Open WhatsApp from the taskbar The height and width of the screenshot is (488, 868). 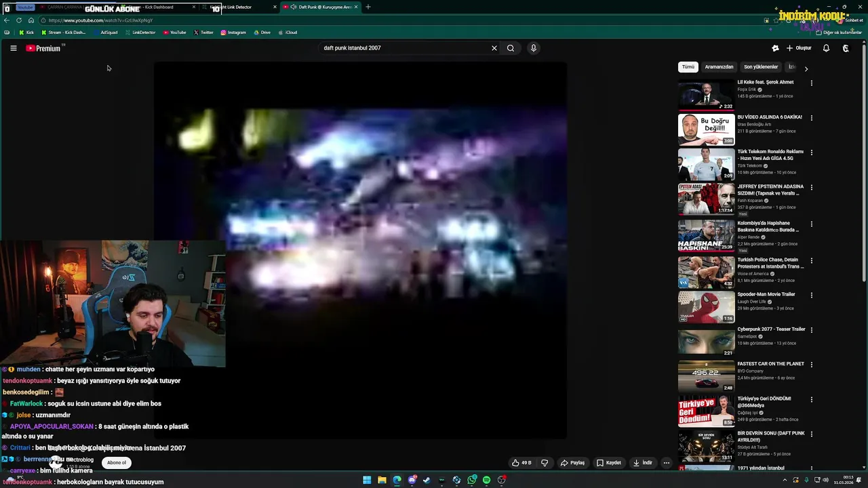(471, 480)
